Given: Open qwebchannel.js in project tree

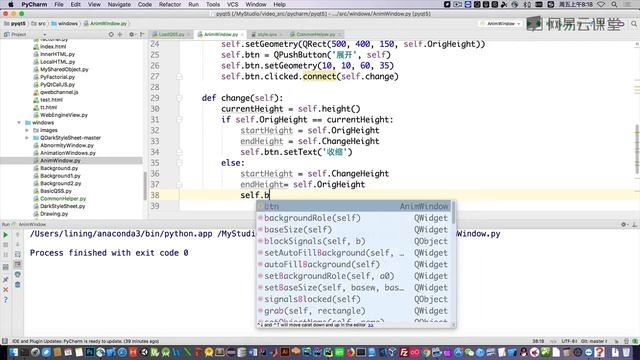Looking at the screenshot, I should [59, 92].
